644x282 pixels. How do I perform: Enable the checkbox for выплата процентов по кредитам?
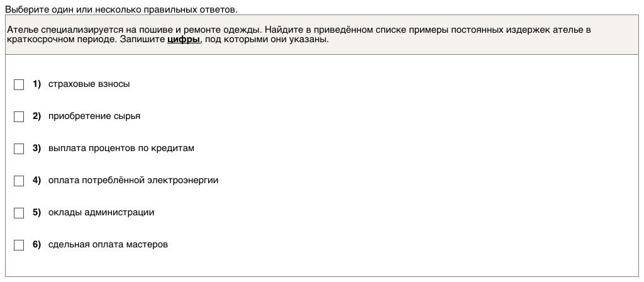(x=19, y=149)
